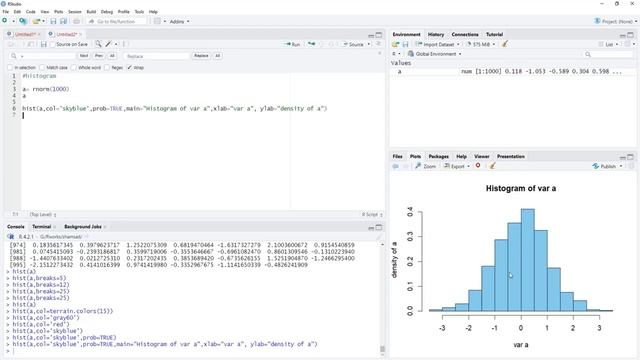Enable the Source on Save checkbox

coord(52,44)
